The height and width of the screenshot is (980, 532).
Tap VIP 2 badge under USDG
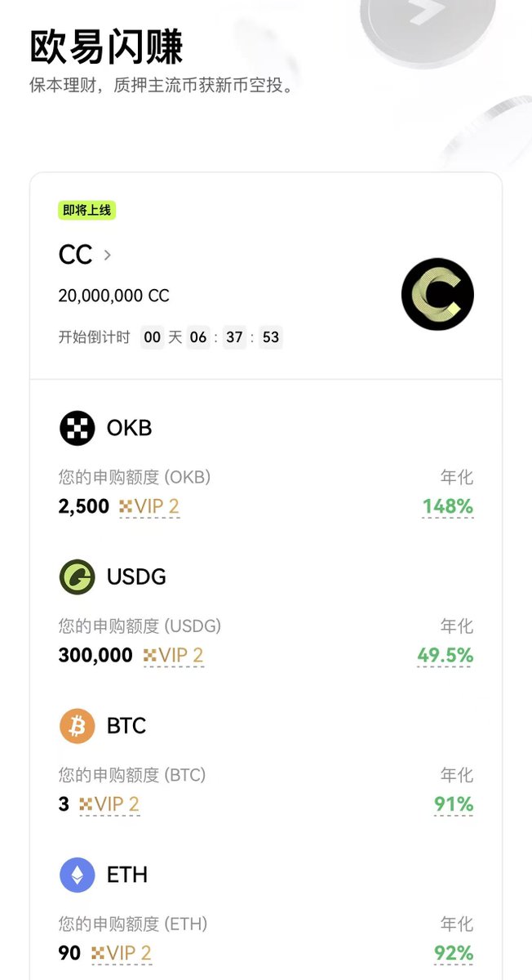tap(173, 655)
